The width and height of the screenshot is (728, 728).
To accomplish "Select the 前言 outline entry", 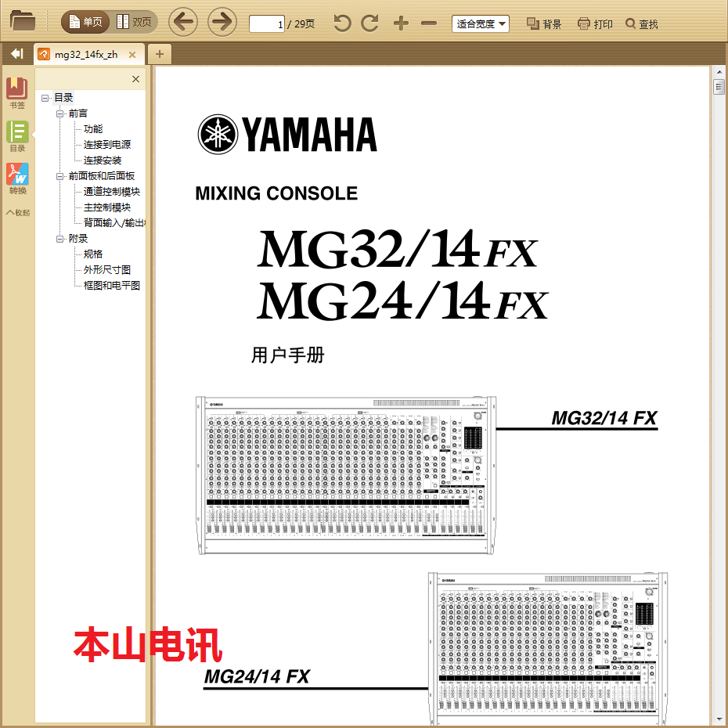I will 78,114.
